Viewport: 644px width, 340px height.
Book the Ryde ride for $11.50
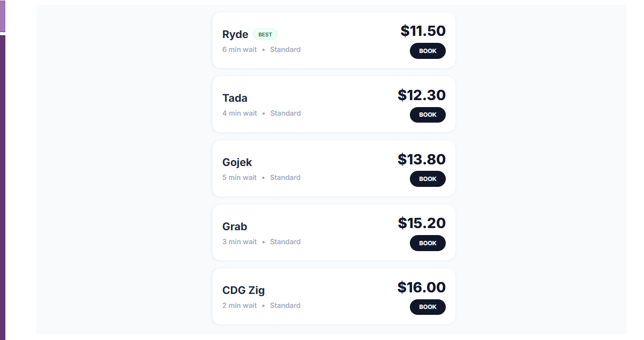(428, 51)
